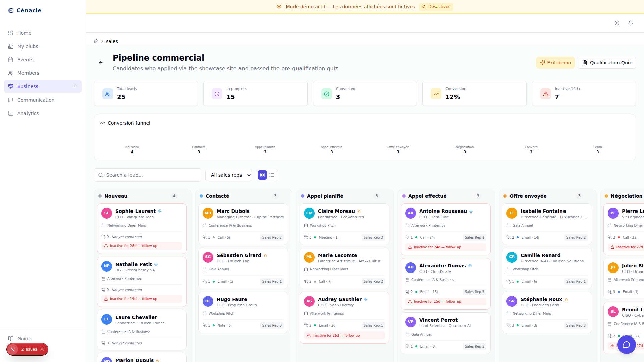Dismiss the 2 Issues badge
This screenshot has height=362, width=644.
tap(42, 349)
